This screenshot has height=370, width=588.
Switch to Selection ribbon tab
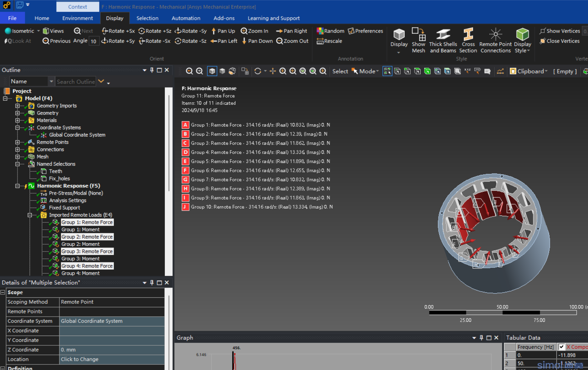(x=147, y=18)
